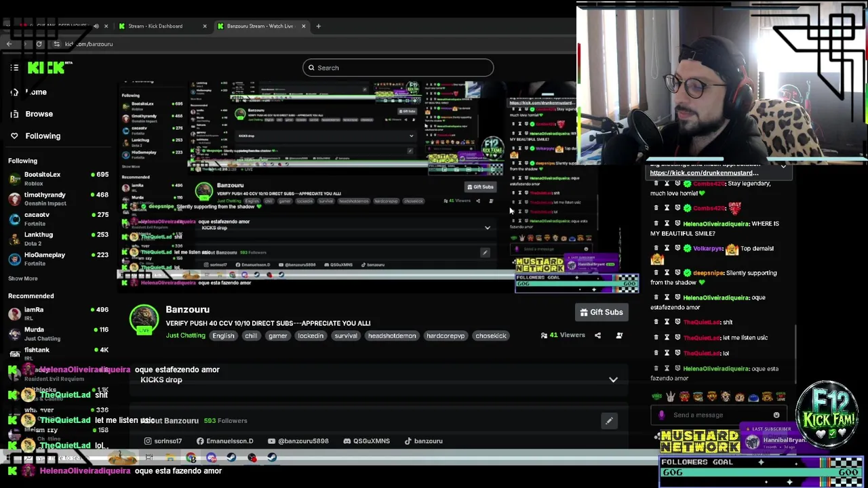View site information icon in address bar
The image size is (868, 488).
(56, 44)
